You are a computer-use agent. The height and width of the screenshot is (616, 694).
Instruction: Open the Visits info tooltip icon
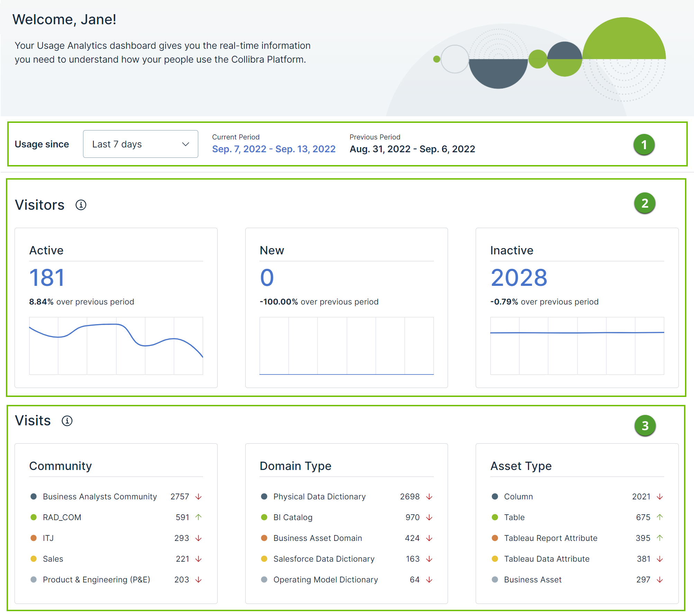(67, 420)
